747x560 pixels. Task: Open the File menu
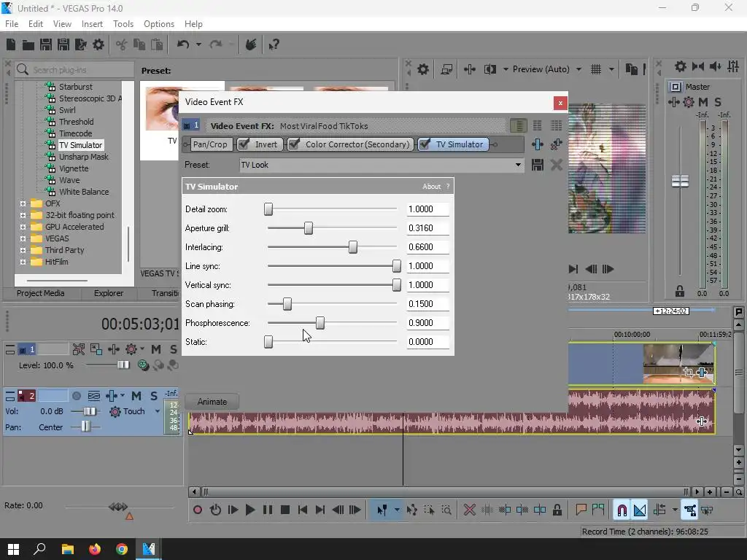coord(12,24)
